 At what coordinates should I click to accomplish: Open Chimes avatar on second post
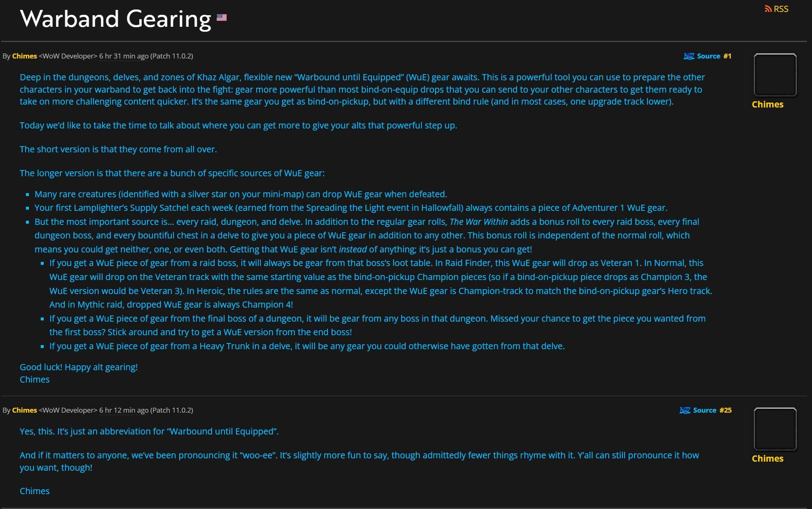click(775, 429)
